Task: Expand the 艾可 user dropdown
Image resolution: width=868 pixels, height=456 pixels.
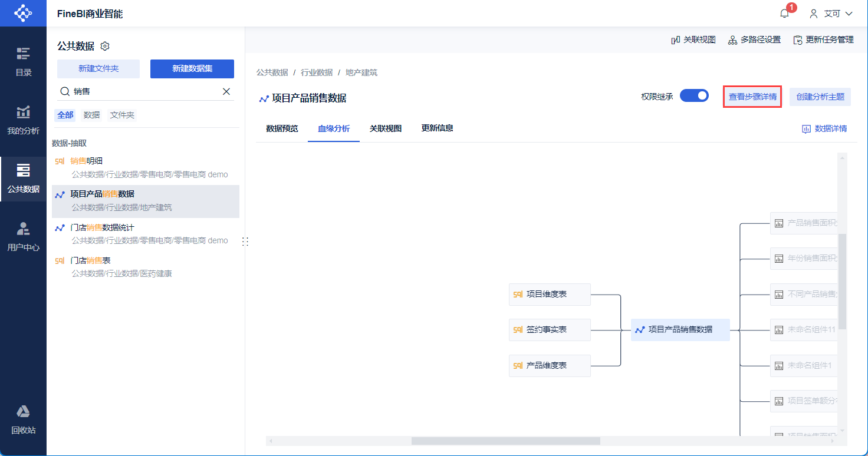Action: tap(831, 14)
